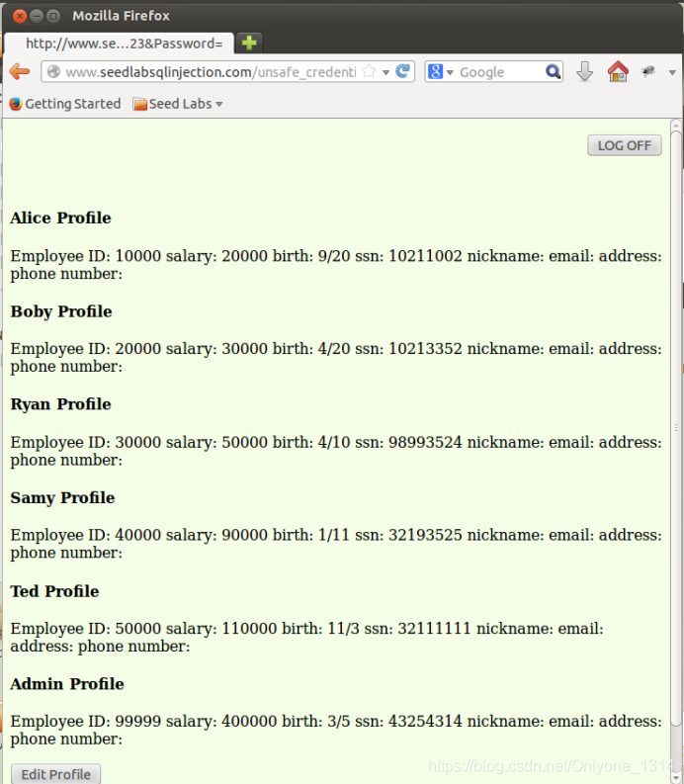Click the Ryan Profile heading
684x784 pixels.
(x=60, y=404)
